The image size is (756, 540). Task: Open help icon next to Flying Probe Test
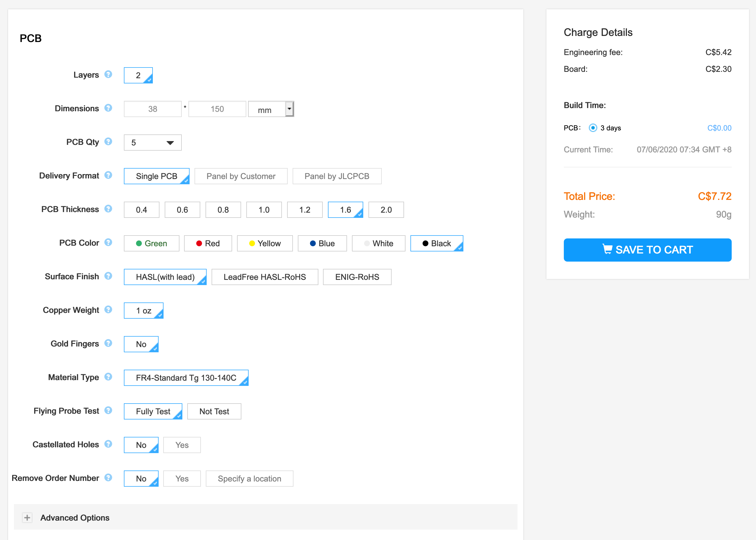[x=108, y=410]
